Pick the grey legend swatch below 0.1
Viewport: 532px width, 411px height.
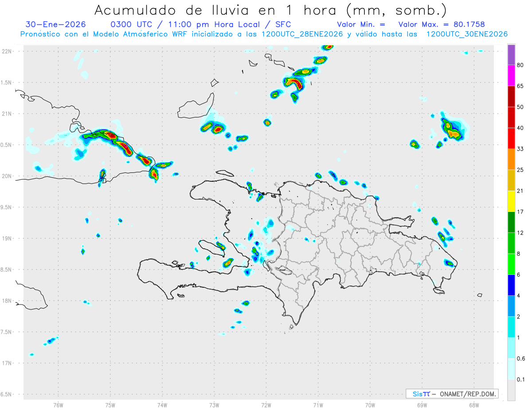pyautogui.click(x=511, y=390)
